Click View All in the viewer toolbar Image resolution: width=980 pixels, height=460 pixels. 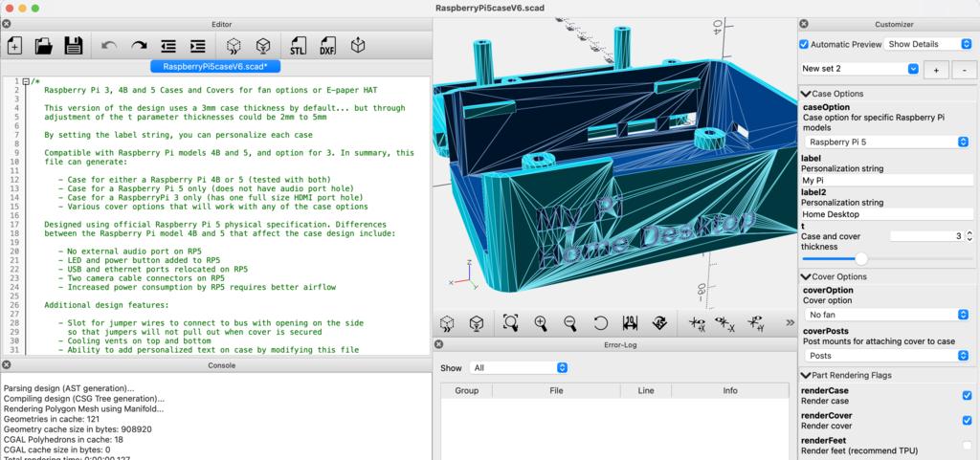tap(511, 322)
